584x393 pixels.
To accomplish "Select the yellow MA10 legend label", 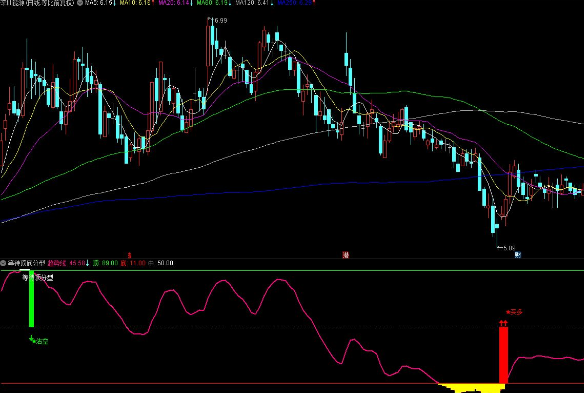I will pyautogui.click(x=135, y=3).
